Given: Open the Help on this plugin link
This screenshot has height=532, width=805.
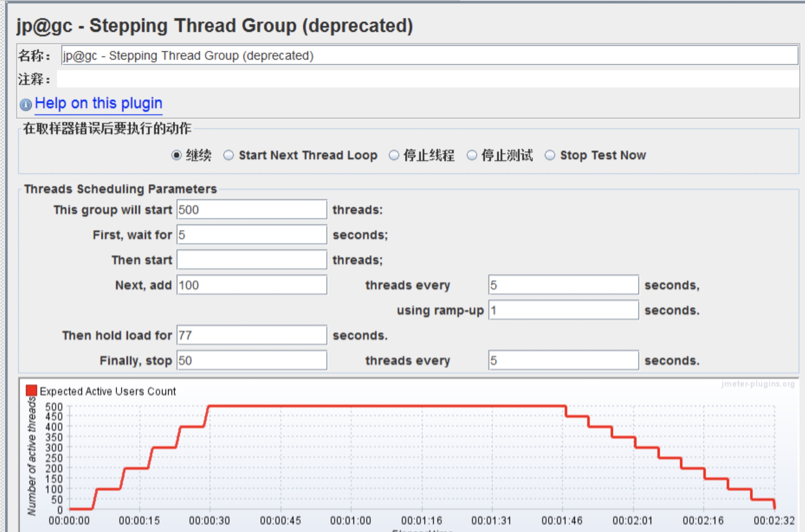Looking at the screenshot, I should coord(99,103).
